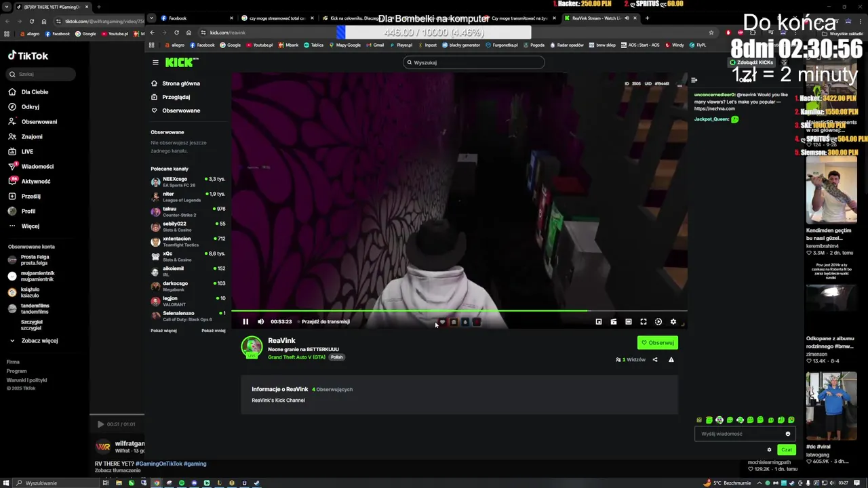Report the ReaVink stream warning icon
Screen dimensions: 868x488
pyautogui.click(x=671, y=360)
